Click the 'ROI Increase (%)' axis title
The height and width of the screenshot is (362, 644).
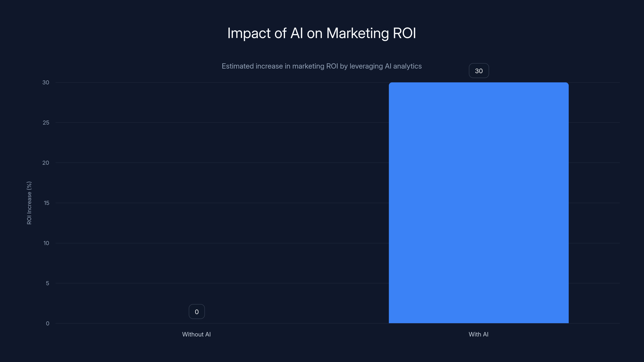29,203
